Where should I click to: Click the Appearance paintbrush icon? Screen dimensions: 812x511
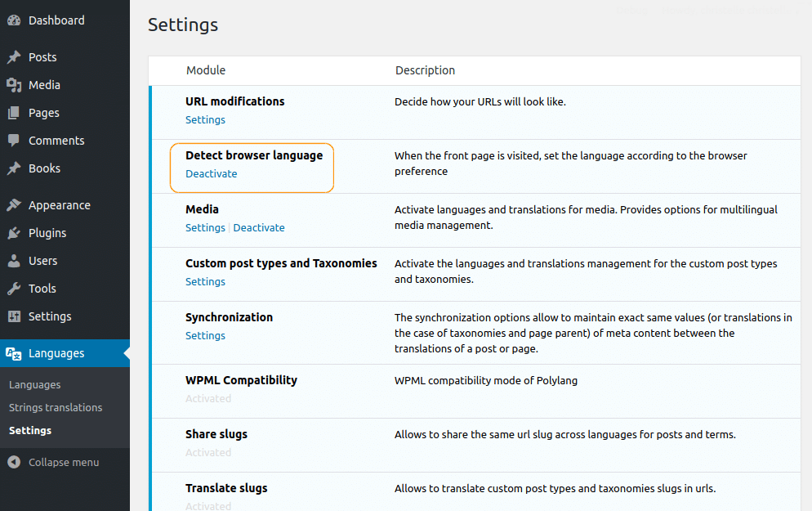tap(14, 205)
